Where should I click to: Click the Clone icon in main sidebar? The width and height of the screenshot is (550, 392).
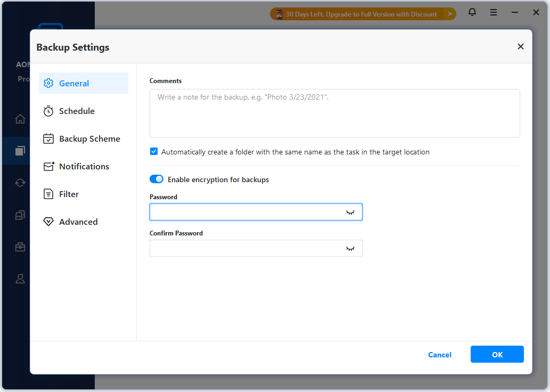click(x=20, y=215)
